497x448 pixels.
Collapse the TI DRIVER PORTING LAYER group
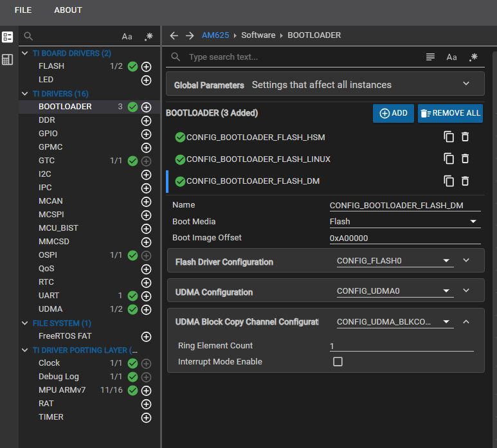coord(24,350)
